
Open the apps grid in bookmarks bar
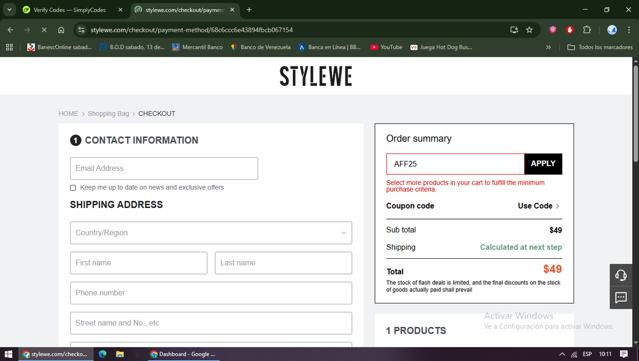(x=9, y=47)
